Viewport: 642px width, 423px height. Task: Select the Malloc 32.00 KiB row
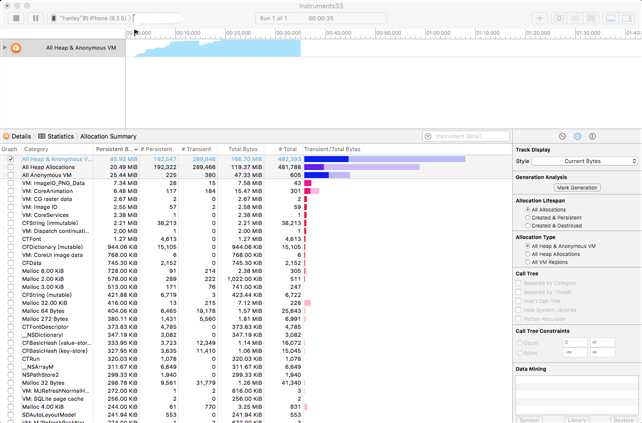256,303
